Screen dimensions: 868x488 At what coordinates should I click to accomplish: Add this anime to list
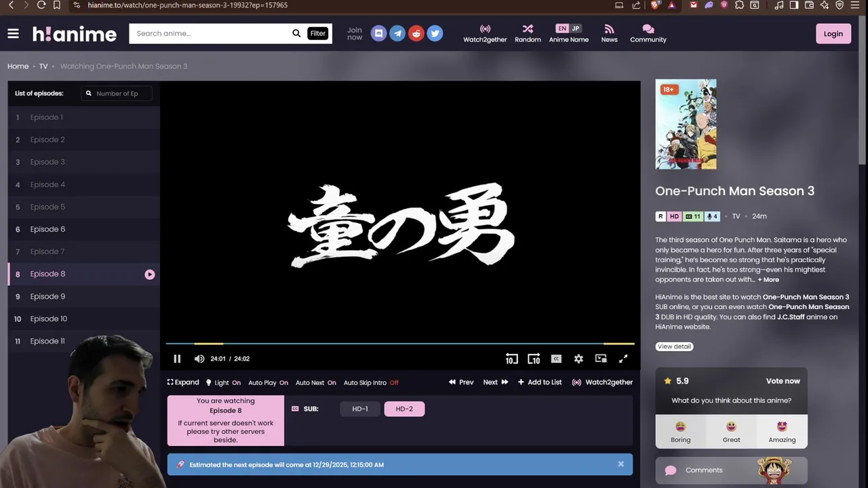point(540,382)
